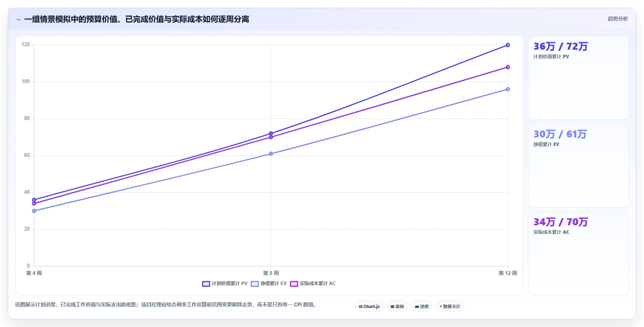Click the 40 y-axis tick label

[x=27, y=192]
